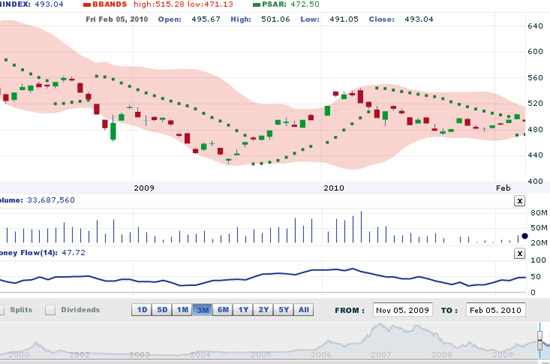The width and height of the screenshot is (550, 364).
Task: Close the Money Flow(14) indicator panel
Action: [x=519, y=254]
